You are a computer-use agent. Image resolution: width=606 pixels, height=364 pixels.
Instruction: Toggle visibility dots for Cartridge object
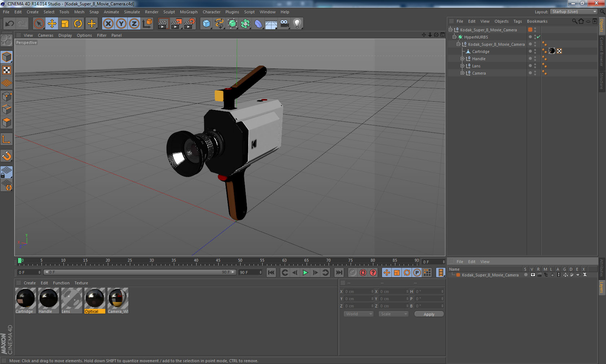point(535,52)
